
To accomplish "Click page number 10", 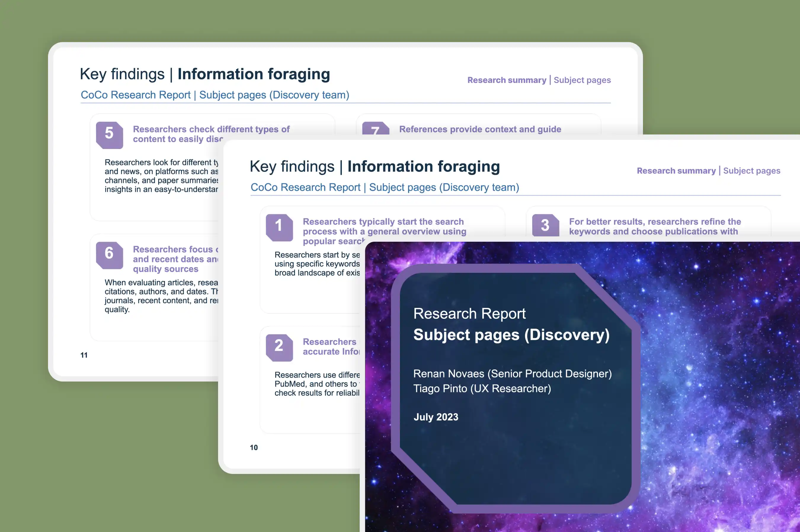I will pos(254,448).
